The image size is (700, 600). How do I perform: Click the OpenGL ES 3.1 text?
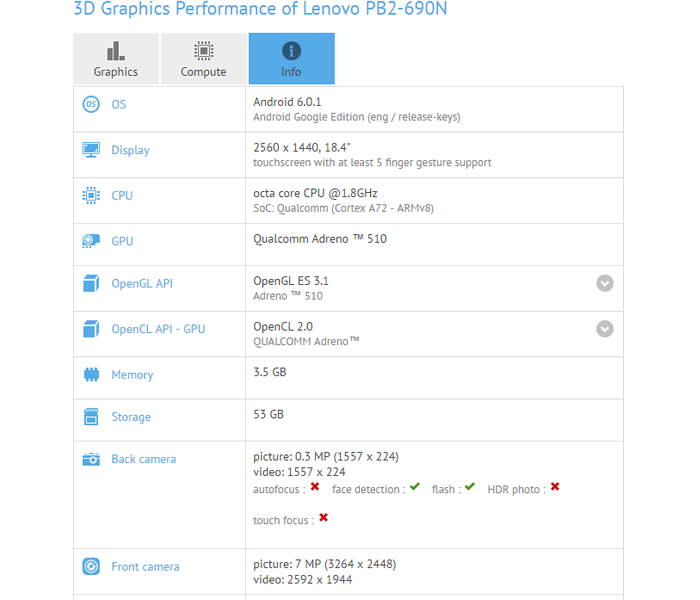coord(291,281)
